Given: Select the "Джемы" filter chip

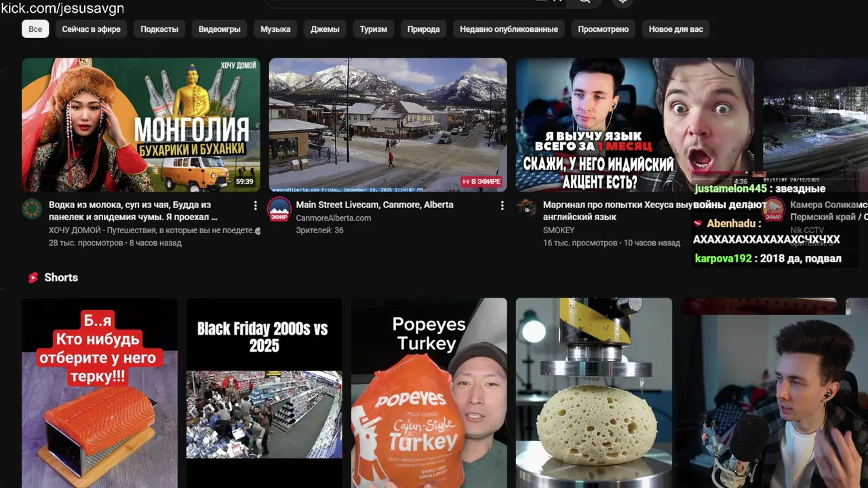Looking at the screenshot, I should coord(325,29).
